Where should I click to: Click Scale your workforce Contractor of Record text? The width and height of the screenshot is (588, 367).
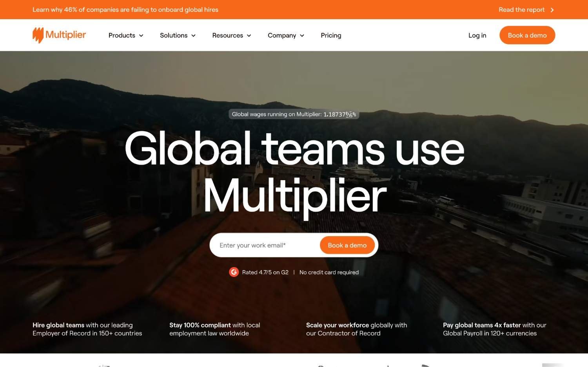coord(356,329)
